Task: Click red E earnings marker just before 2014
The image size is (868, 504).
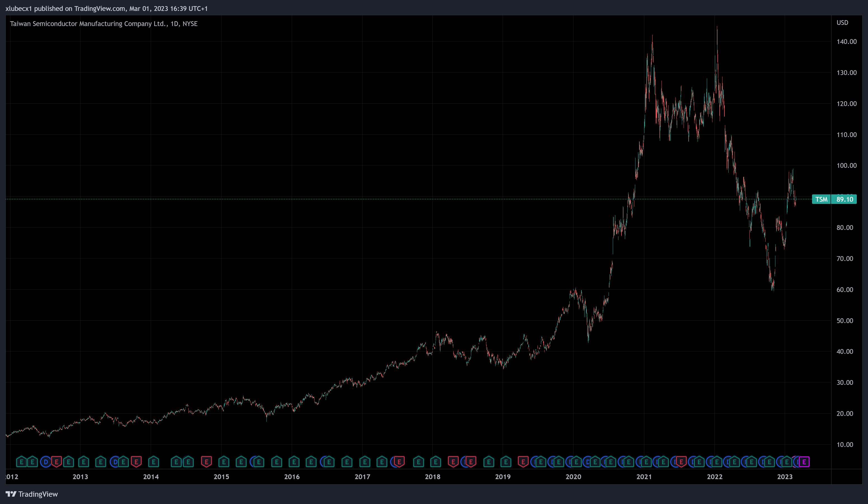Action: pyautogui.click(x=136, y=462)
